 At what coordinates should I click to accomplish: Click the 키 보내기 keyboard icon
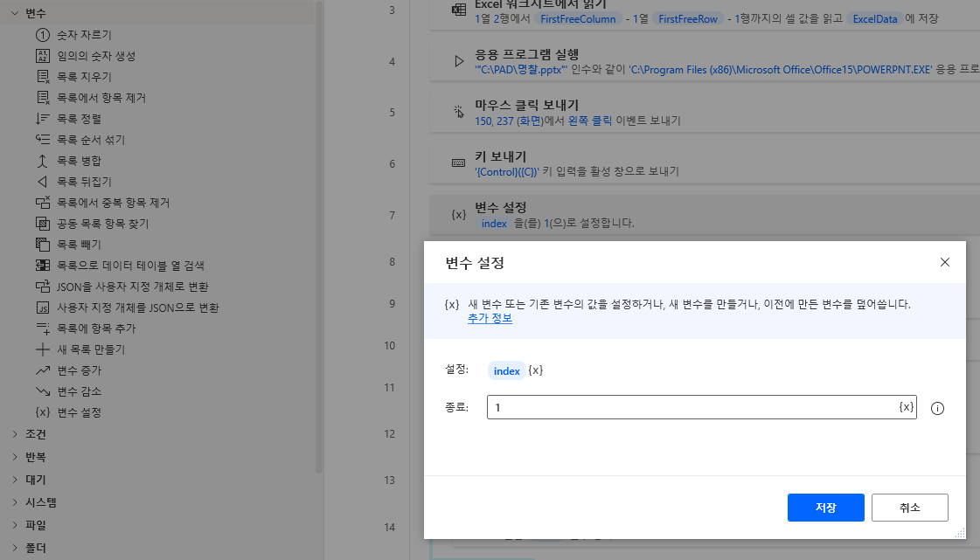click(x=459, y=163)
